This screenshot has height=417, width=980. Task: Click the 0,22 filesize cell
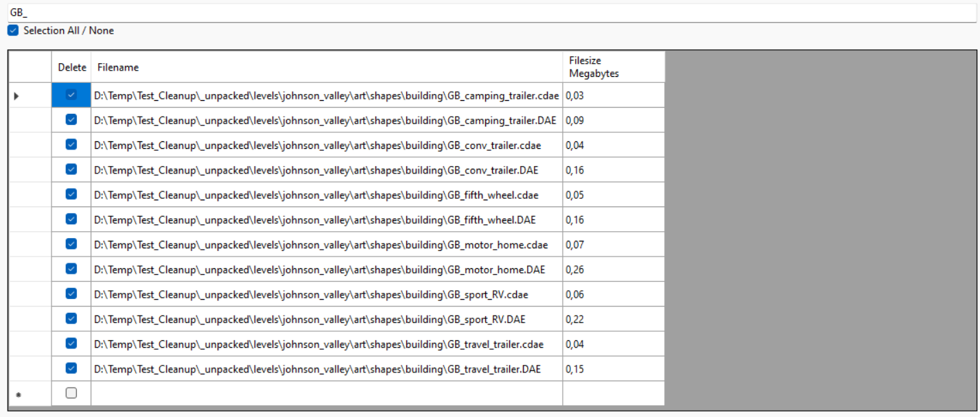[614, 319]
